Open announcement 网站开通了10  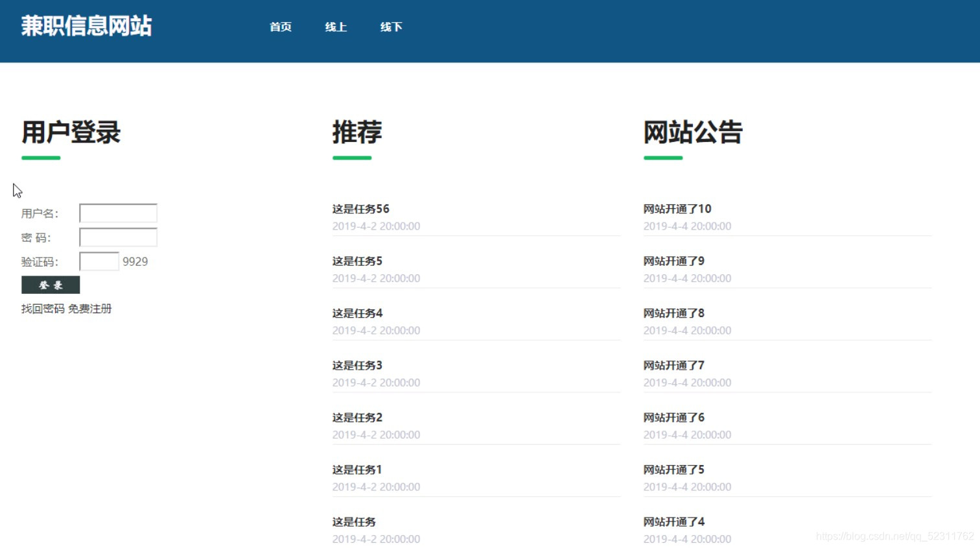point(677,208)
